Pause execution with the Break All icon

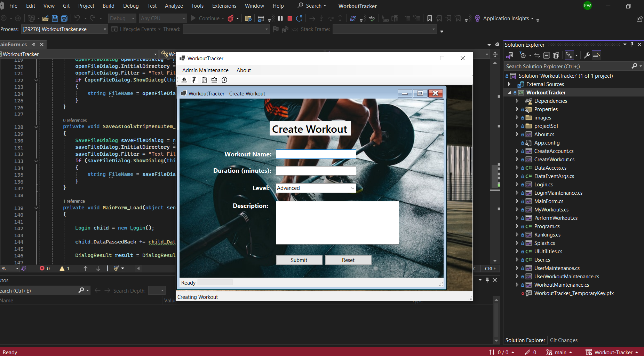tap(280, 18)
